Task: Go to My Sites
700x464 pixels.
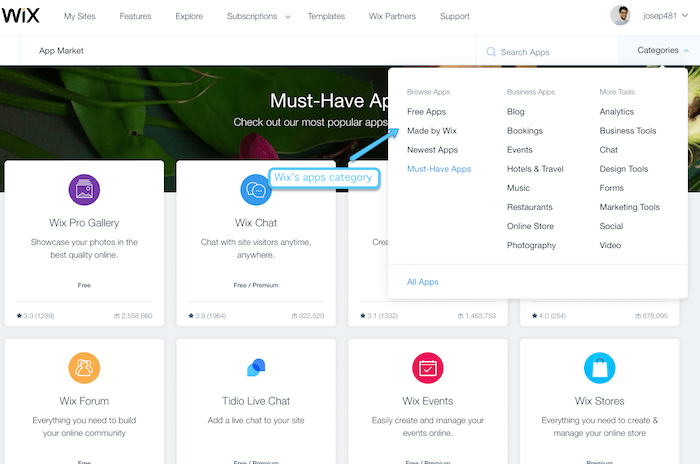Action: point(79,16)
